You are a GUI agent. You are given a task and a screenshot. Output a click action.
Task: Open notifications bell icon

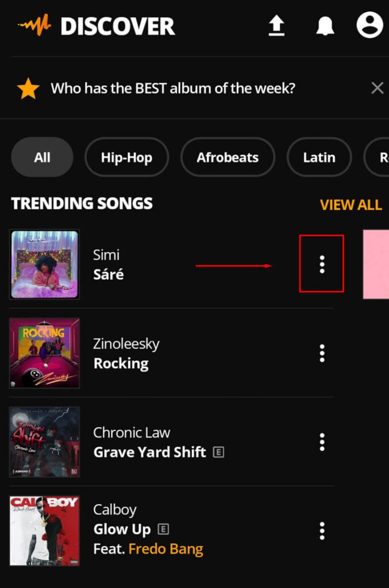coord(325,26)
